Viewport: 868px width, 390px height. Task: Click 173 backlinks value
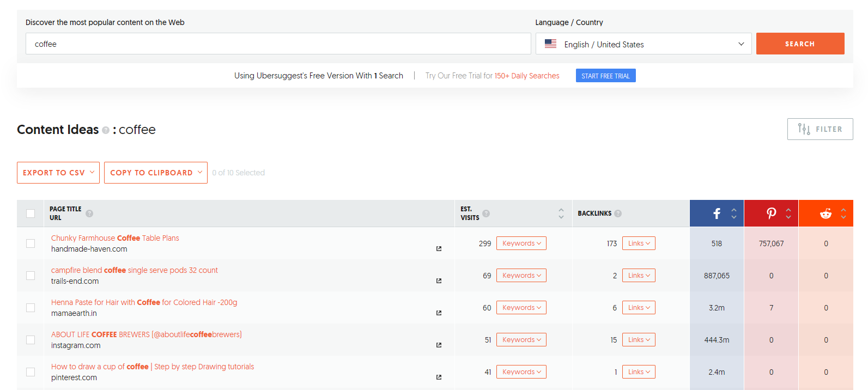(612, 243)
